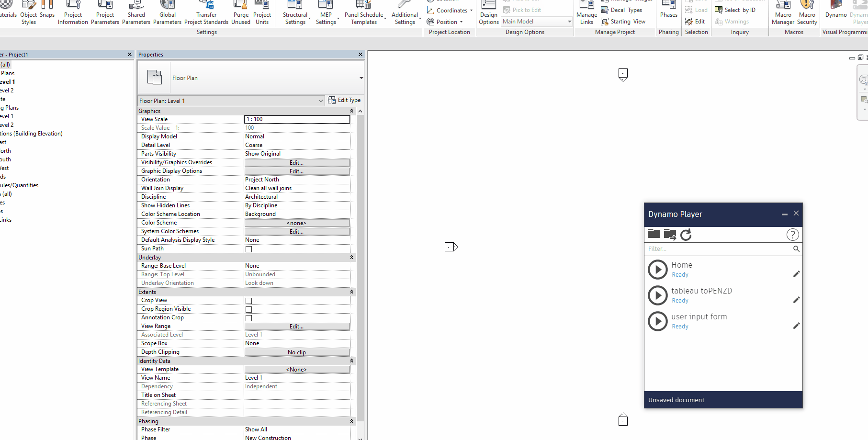Open the Floor Plan type selector dropdown
The height and width of the screenshot is (440, 868).
361,78
